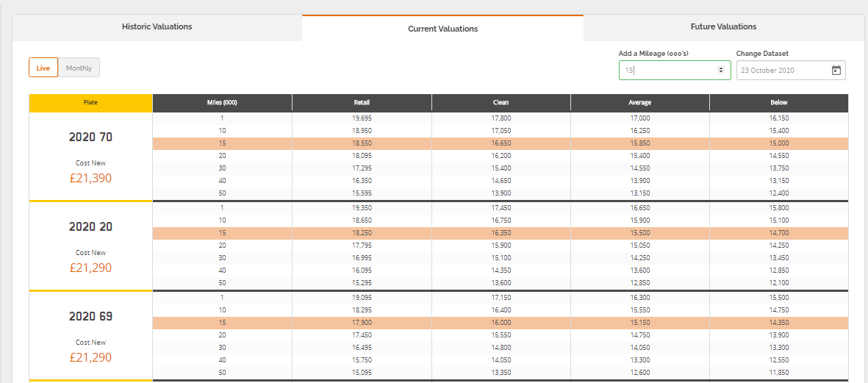Toggle to Live valuations
The image size is (868, 383).
(43, 68)
